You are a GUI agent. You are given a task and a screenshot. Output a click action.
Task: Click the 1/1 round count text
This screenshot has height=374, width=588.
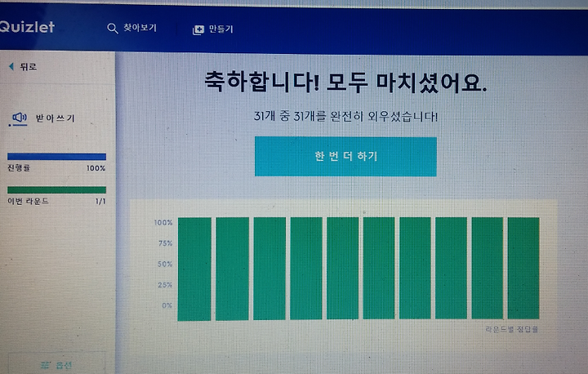pos(100,202)
